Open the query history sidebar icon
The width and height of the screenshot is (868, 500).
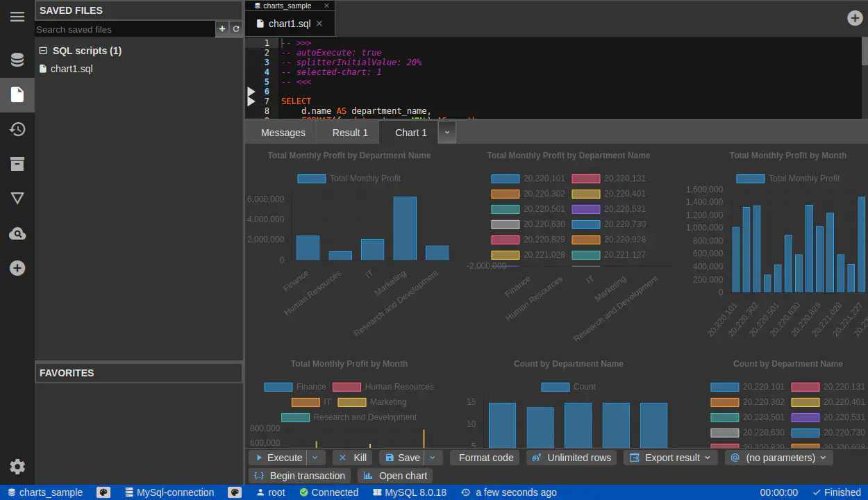17,129
